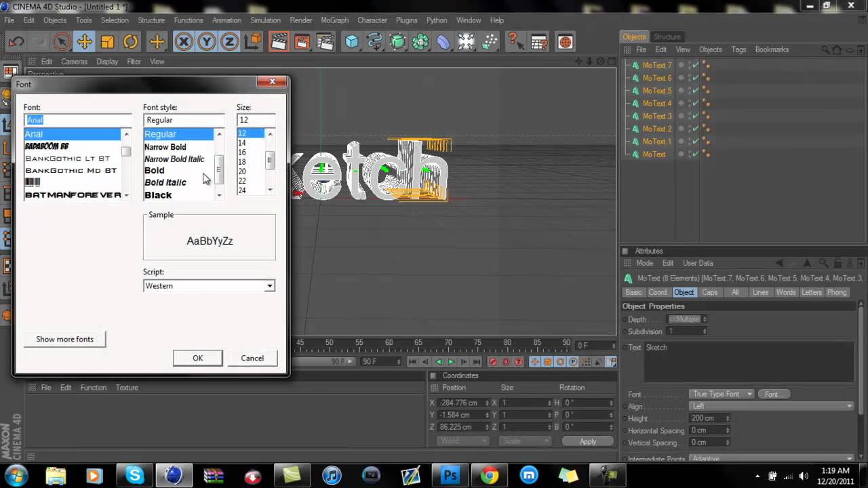Viewport: 868px width, 488px height.
Task: Toggle X-axis lock icon
Action: 183,42
